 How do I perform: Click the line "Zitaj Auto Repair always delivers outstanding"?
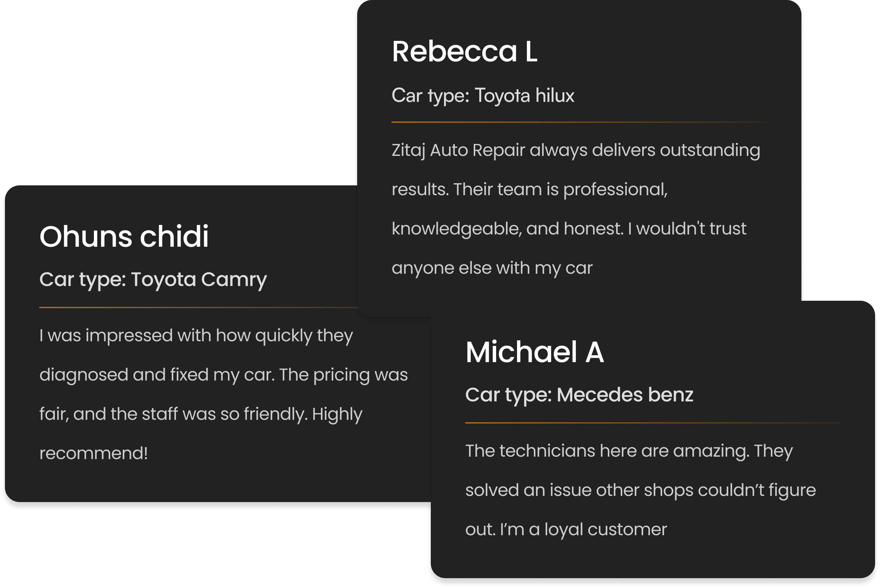tap(576, 150)
